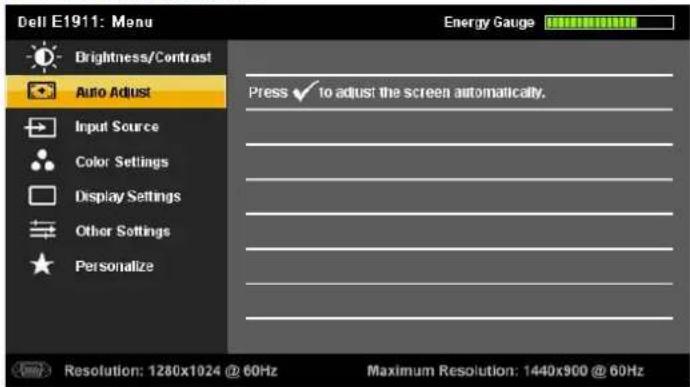Open the Input Source menu entry
This screenshot has width=690, height=387.
coord(116,127)
